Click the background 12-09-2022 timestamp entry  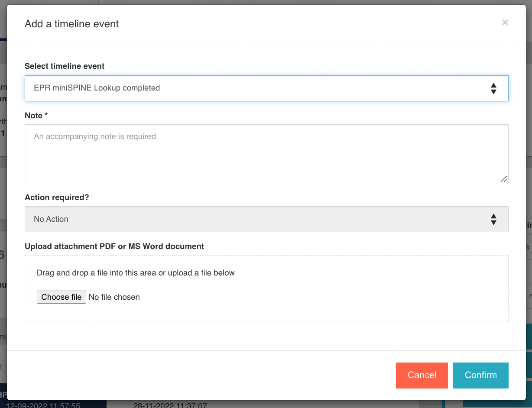[43, 405]
